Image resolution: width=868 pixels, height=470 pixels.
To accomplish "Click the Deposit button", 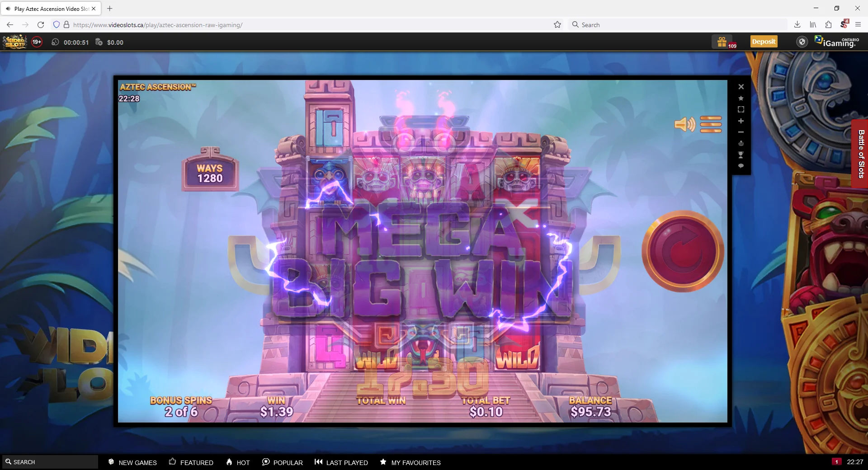I will [764, 42].
